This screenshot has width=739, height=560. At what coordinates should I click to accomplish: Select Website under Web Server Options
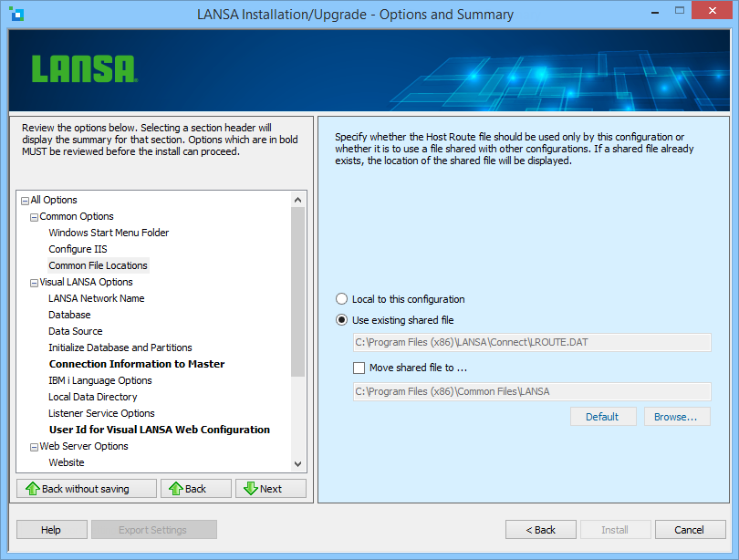pyautogui.click(x=67, y=462)
